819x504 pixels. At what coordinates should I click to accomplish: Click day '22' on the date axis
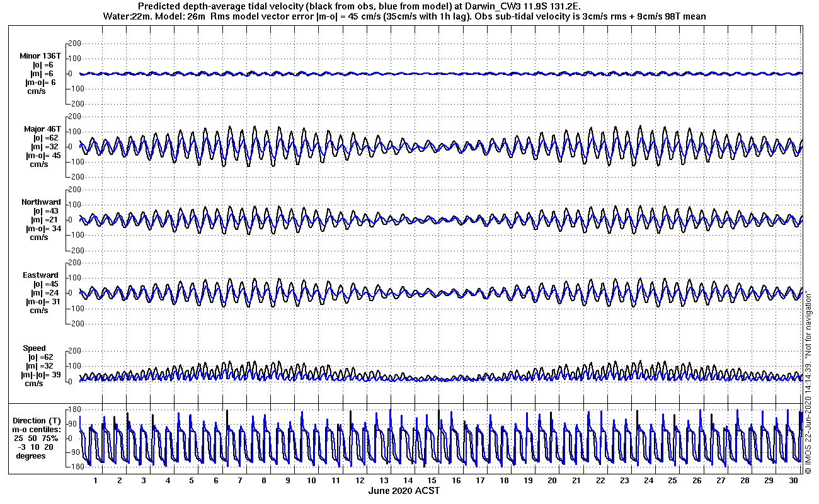click(600, 481)
